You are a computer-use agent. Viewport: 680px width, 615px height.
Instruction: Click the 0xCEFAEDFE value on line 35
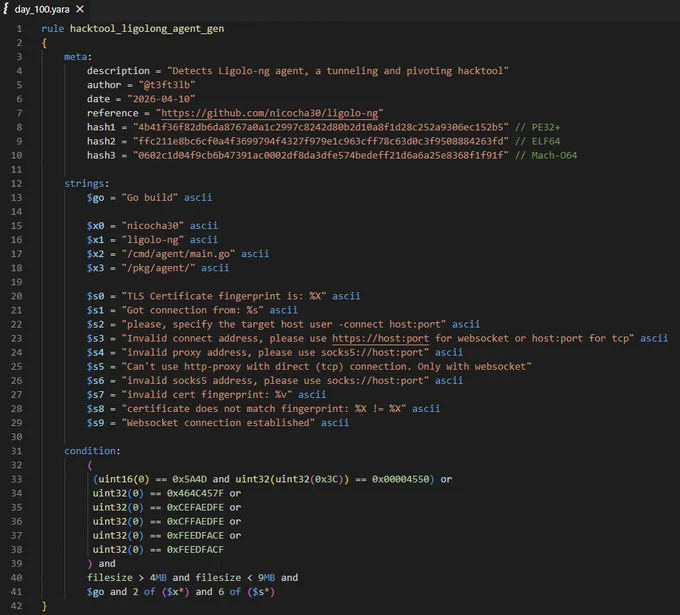click(195, 507)
